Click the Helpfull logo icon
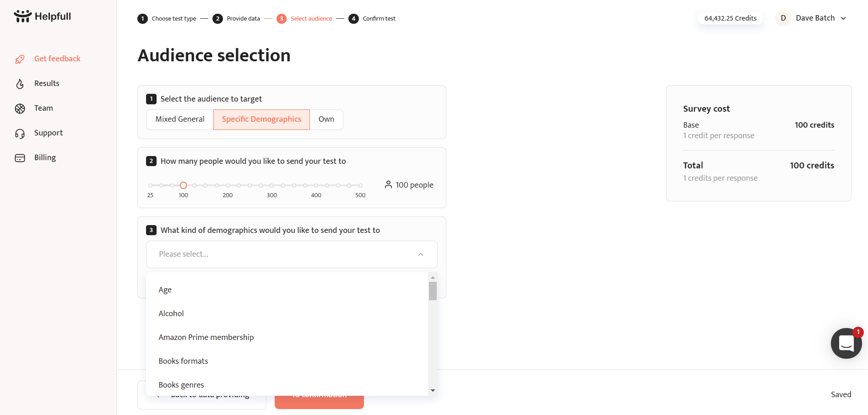 22,16
